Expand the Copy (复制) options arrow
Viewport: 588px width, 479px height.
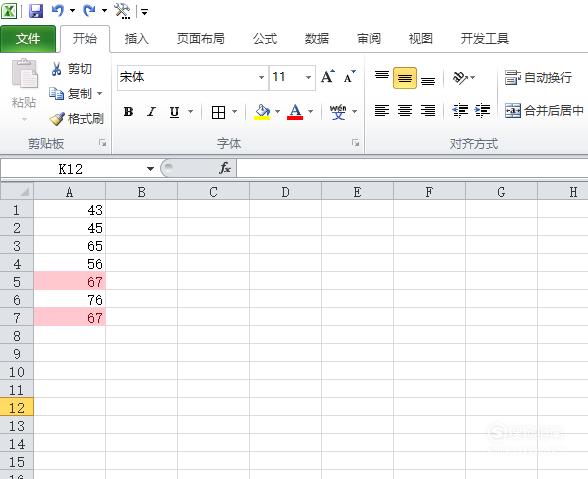(x=100, y=93)
